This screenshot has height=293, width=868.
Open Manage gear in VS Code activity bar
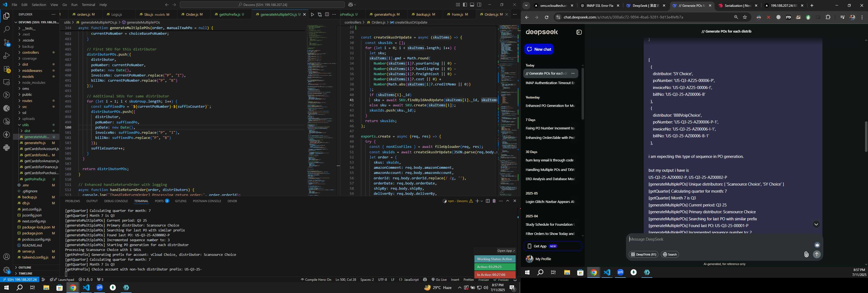pos(7,270)
